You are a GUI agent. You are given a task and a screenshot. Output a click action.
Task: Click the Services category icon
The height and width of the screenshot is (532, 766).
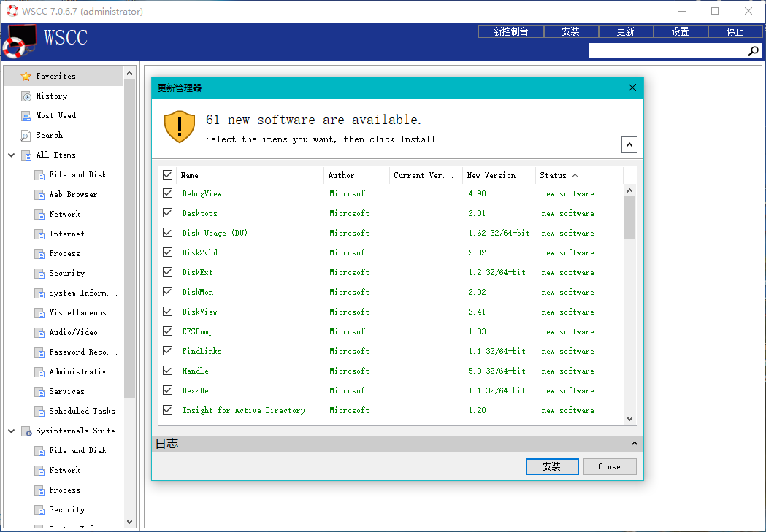pos(39,391)
